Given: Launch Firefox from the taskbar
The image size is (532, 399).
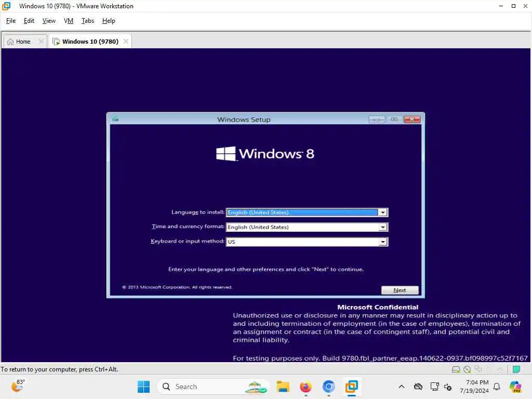Looking at the screenshot, I should 305,387.
